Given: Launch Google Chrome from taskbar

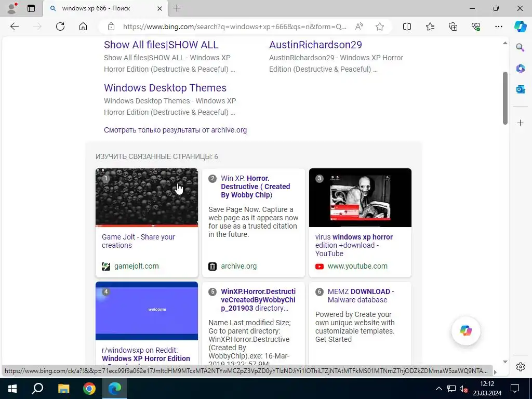Looking at the screenshot, I should click(89, 389).
